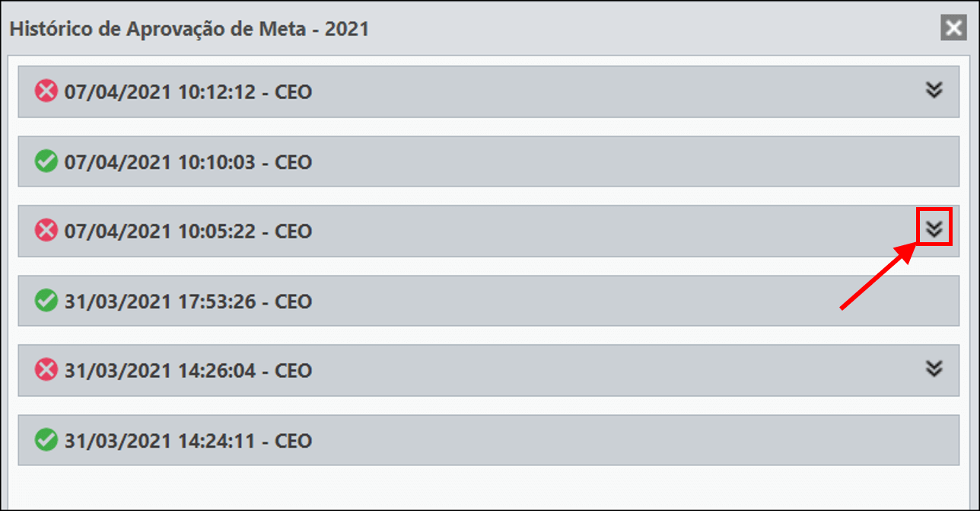Click the green check icon for 14:24:11 entry
The height and width of the screenshot is (511, 980).
pyautogui.click(x=46, y=440)
